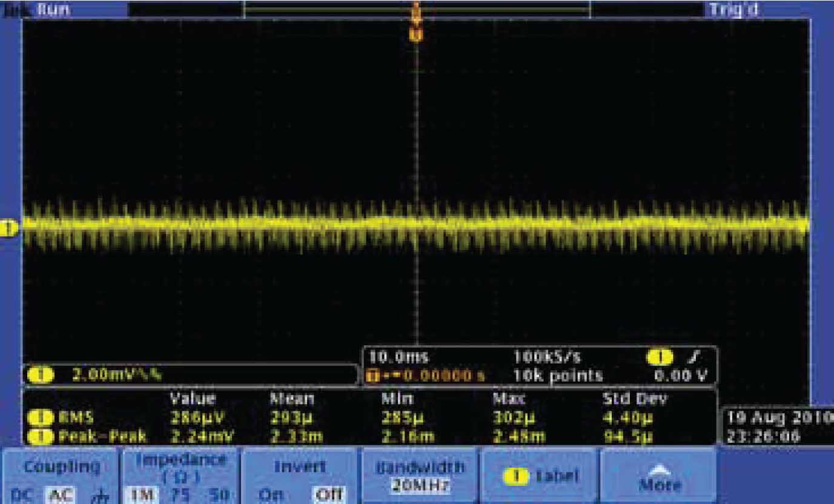
Task: Set coupling to AC
Action: coord(59,495)
